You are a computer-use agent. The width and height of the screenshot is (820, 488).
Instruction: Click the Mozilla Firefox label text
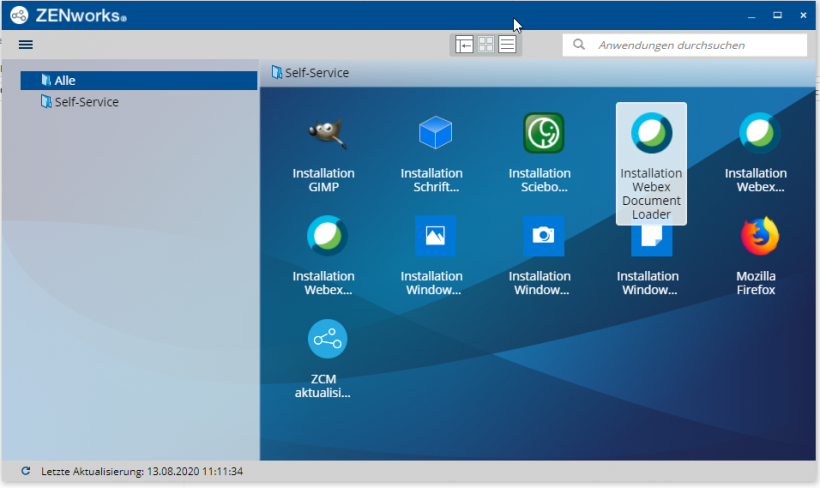756,283
